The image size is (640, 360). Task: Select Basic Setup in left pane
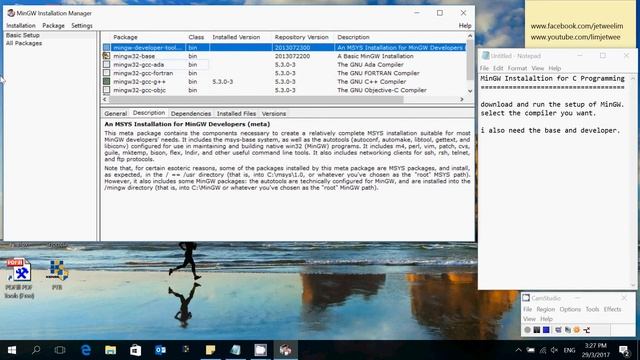pos(23,35)
